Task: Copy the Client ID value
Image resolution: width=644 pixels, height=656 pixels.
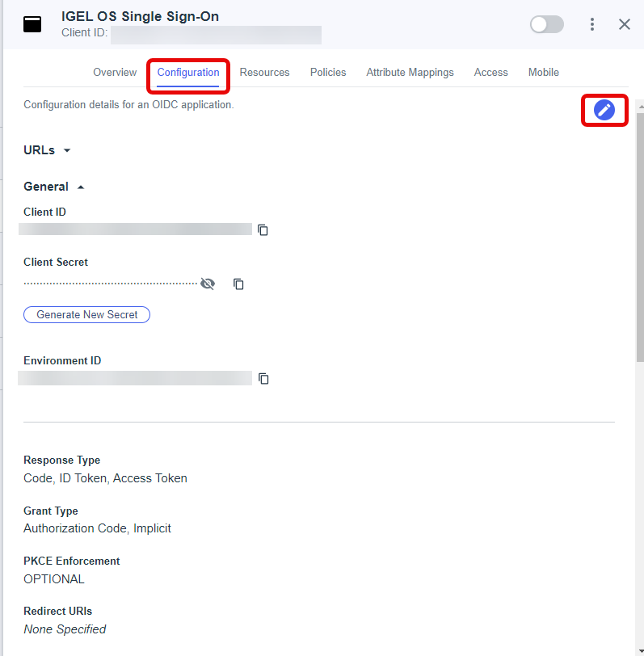Action: click(x=263, y=230)
